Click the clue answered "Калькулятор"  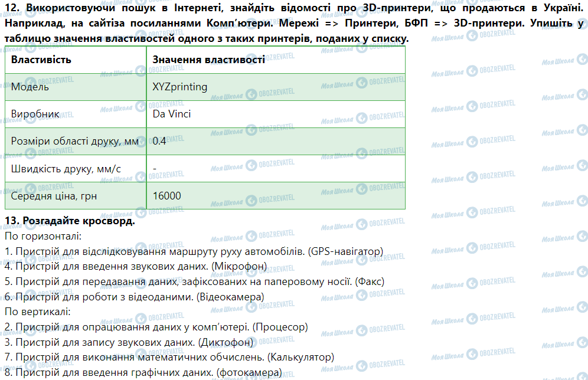(169, 357)
